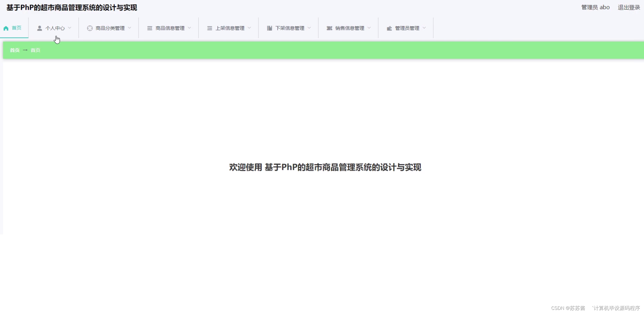Click the list icon beside 商品信息管理
Image resolution: width=644 pixels, height=313 pixels.
[150, 28]
